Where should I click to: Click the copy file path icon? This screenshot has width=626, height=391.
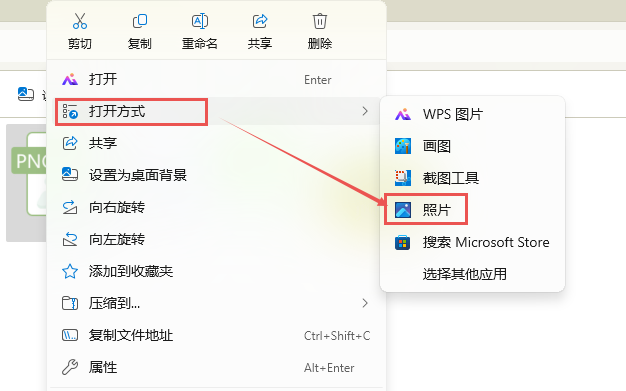click(70, 335)
